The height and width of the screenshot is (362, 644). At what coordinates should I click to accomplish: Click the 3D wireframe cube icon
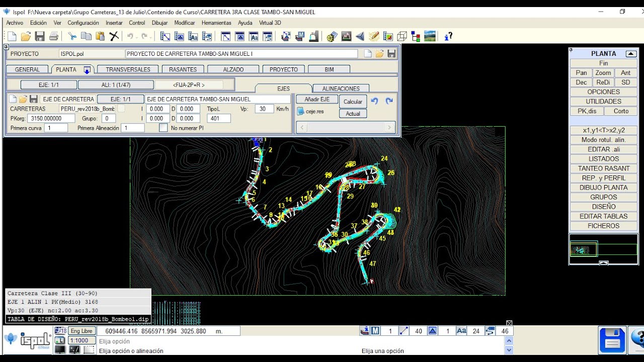[402, 36]
